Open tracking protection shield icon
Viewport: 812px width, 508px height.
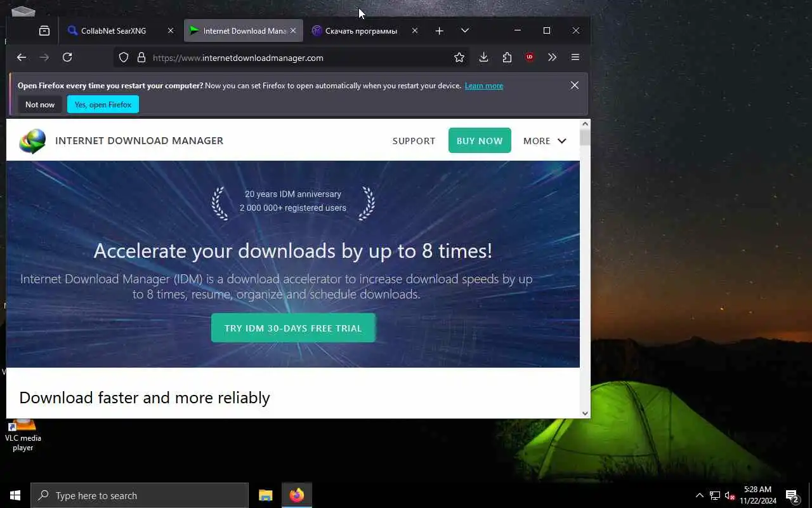[x=124, y=57]
